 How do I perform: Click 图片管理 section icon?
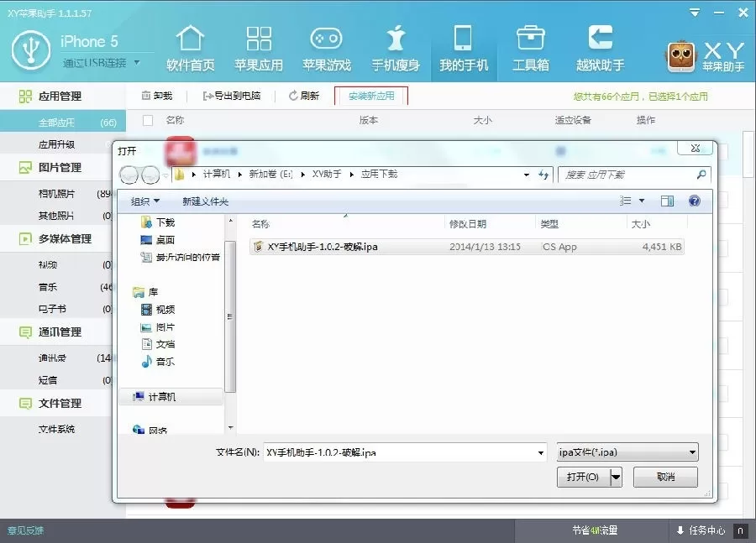point(25,167)
